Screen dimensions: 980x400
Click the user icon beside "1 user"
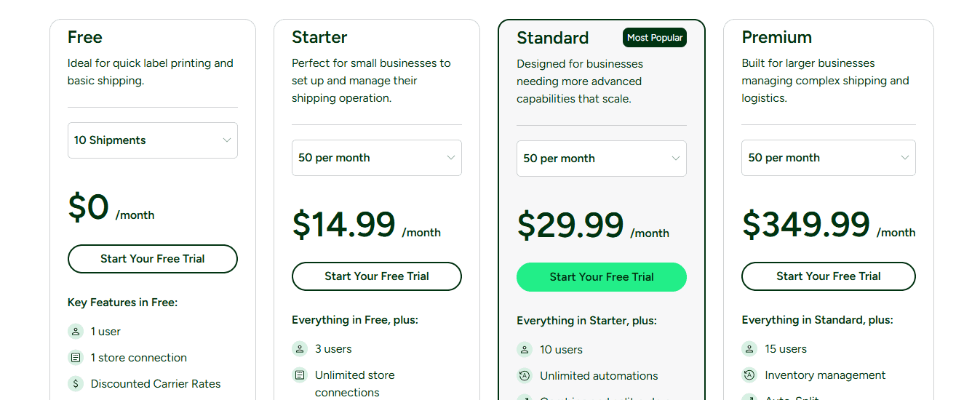[x=76, y=332]
